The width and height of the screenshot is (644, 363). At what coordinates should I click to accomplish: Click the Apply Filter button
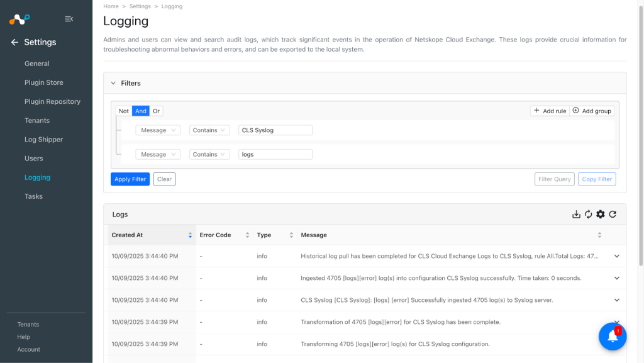(130, 179)
